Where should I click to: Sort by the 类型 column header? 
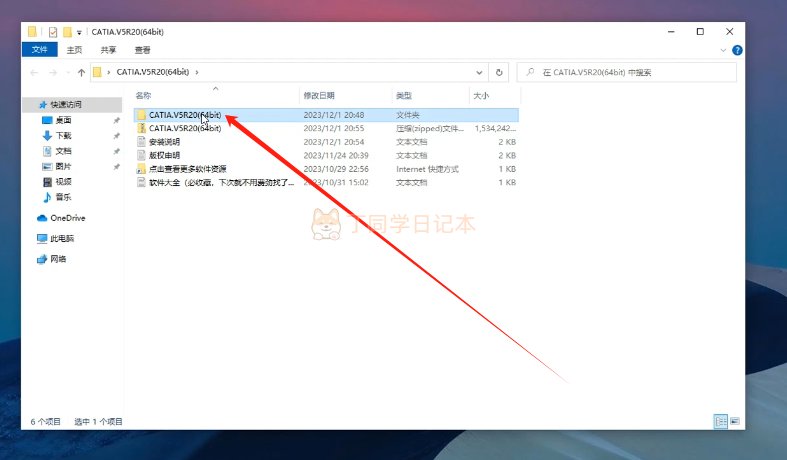(x=404, y=95)
